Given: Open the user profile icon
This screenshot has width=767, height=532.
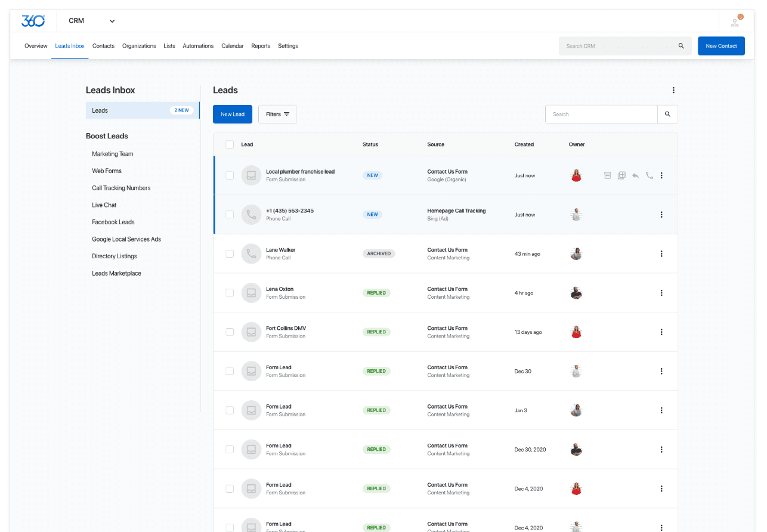Looking at the screenshot, I should tap(735, 21).
